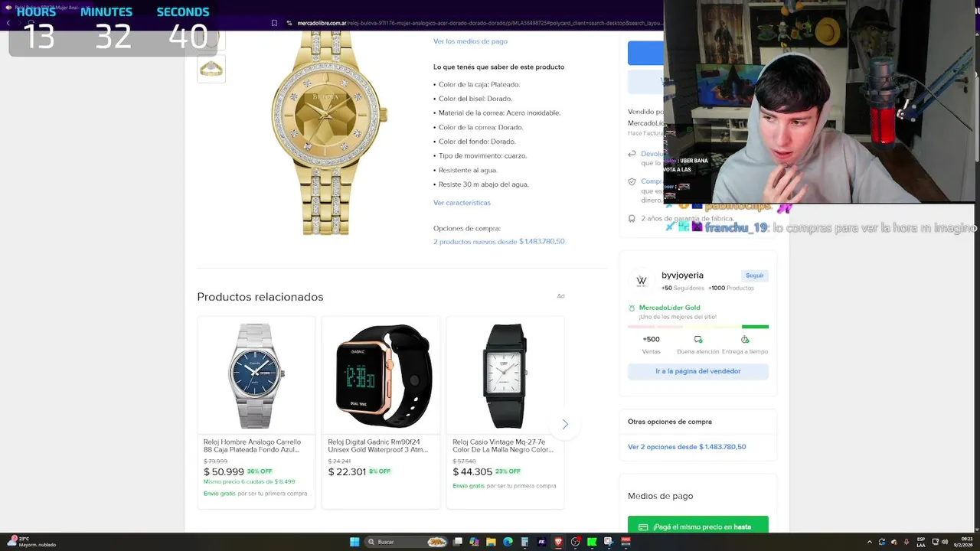Open Reloj Casio Vintage Mq-27-7e product image
The height and width of the screenshot is (551, 980).
click(505, 375)
